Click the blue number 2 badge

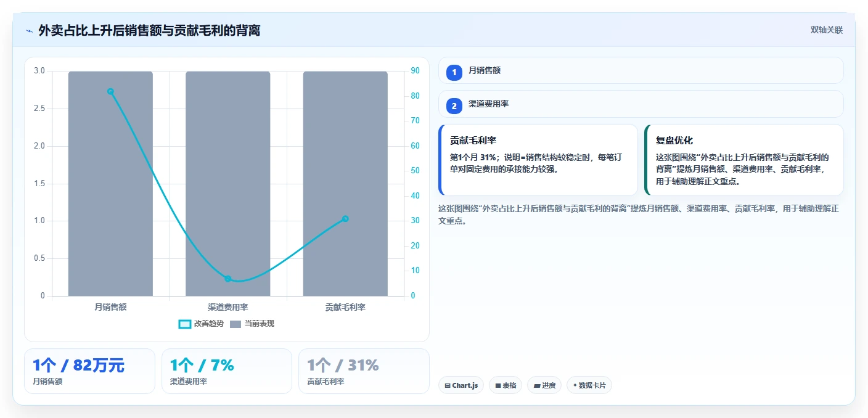[x=454, y=106]
